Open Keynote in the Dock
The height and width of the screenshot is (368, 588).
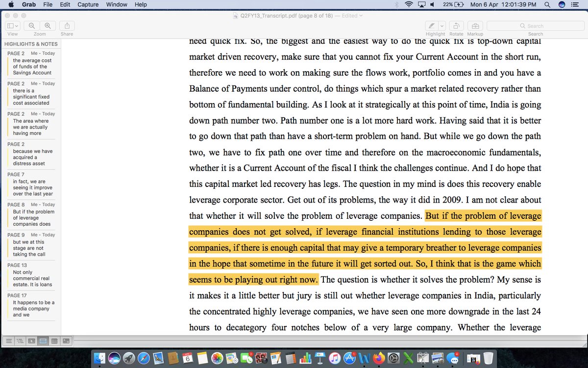point(319,358)
